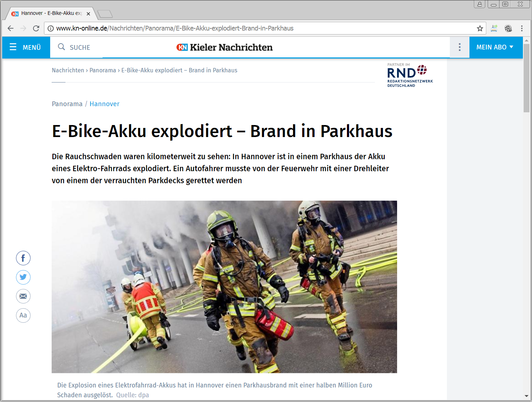Send article via email icon

(23, 296)
